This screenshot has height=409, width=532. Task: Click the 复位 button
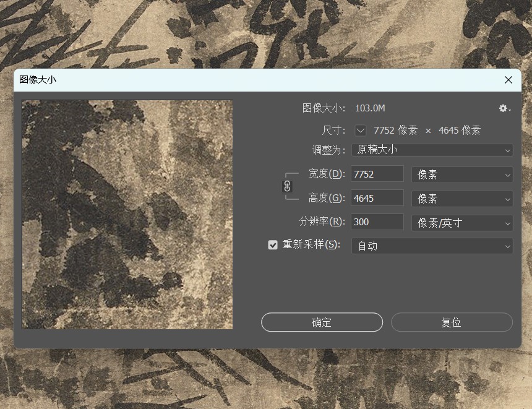452,322
